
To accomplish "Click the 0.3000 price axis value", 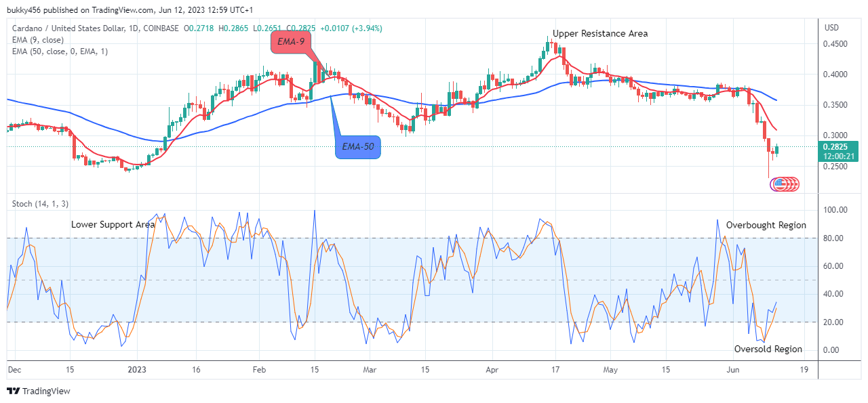I will coord(835,136).
